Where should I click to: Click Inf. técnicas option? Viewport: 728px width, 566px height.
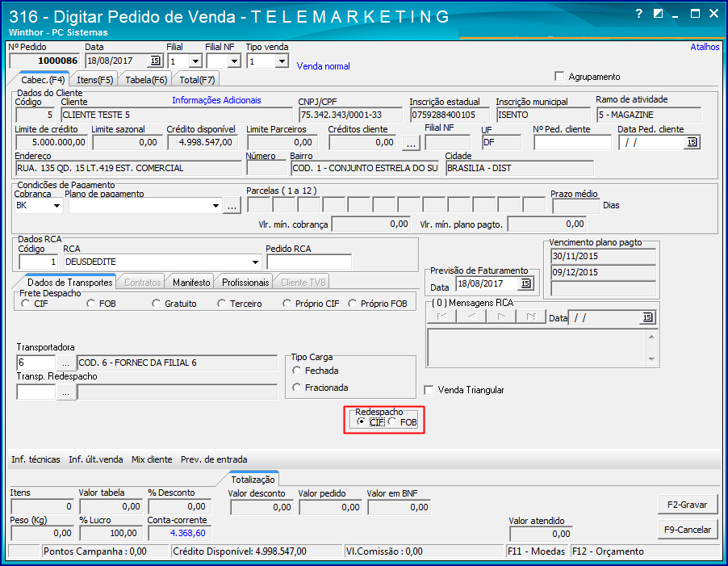tap(36, 459)
